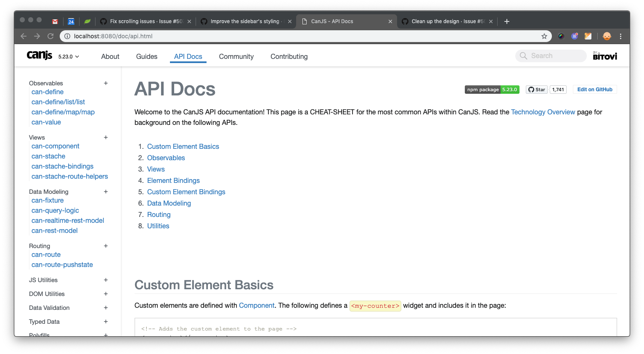Reload the page
644x354 pixels.
tap(50, 36)
